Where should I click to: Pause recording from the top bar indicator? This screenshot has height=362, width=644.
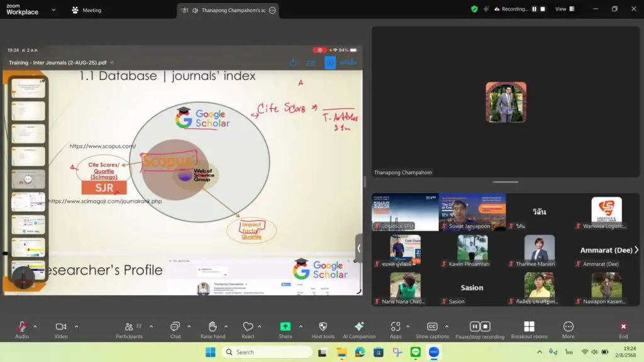tap(535, 9)
